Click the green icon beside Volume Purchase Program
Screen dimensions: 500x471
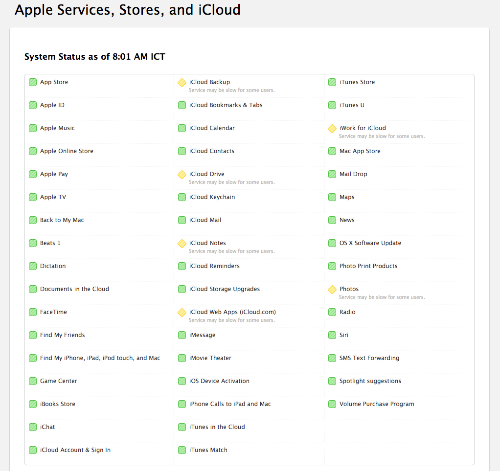[332, 404]
